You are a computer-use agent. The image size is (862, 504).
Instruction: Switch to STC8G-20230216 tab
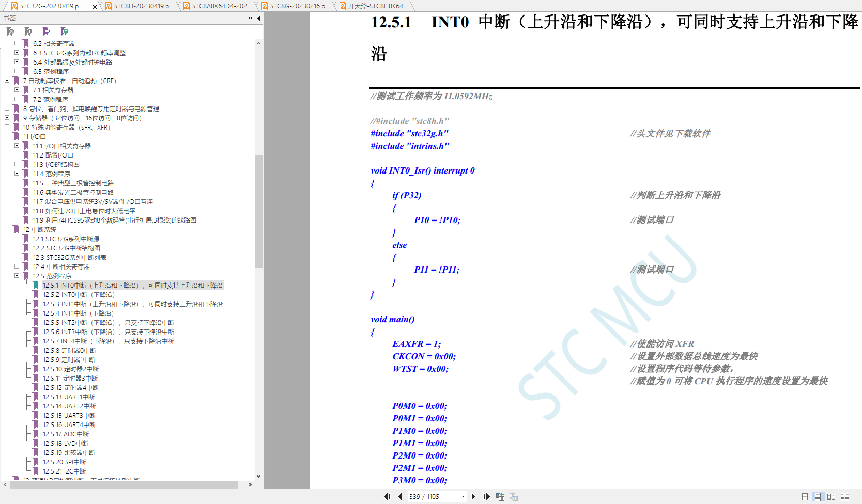click(296, 6)
